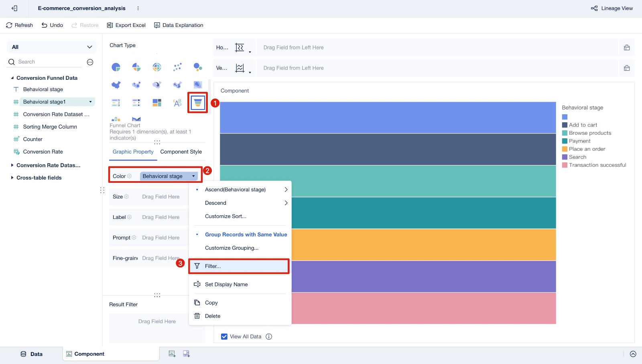
Task: Click Undo in the toolbar
Action: pos(52,25)
